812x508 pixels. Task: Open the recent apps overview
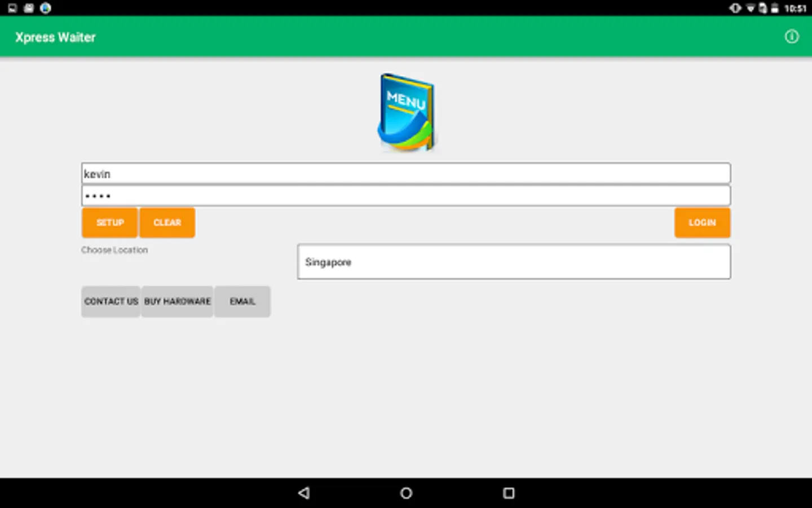509,493
